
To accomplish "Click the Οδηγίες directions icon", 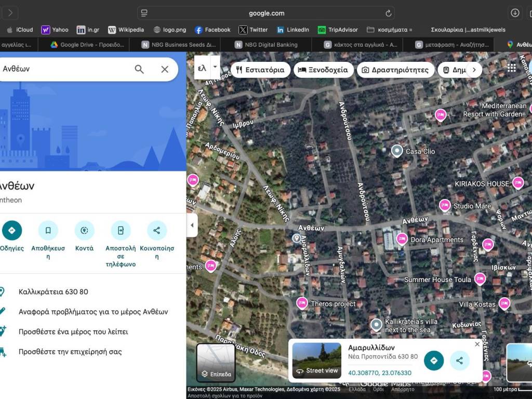I will 12,231.
